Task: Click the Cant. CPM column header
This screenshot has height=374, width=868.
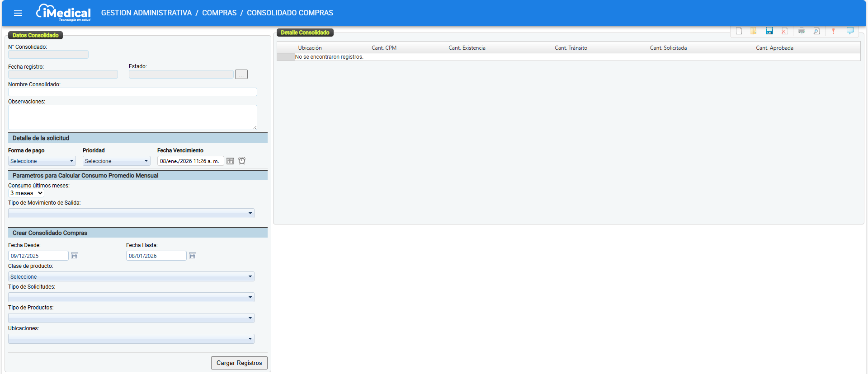Action: click(384, 48)
